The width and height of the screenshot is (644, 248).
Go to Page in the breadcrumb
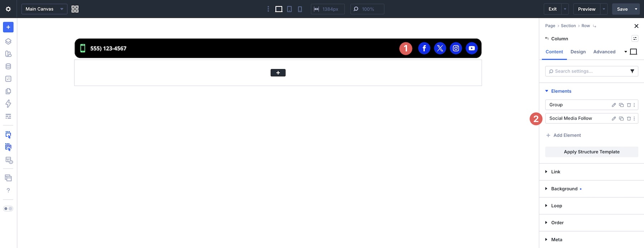click(x=550, y=26)
